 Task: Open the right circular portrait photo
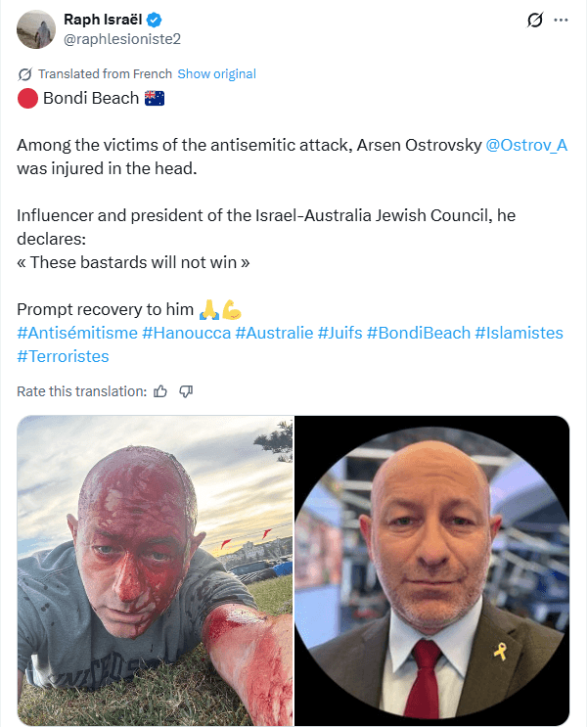point(432,570)
